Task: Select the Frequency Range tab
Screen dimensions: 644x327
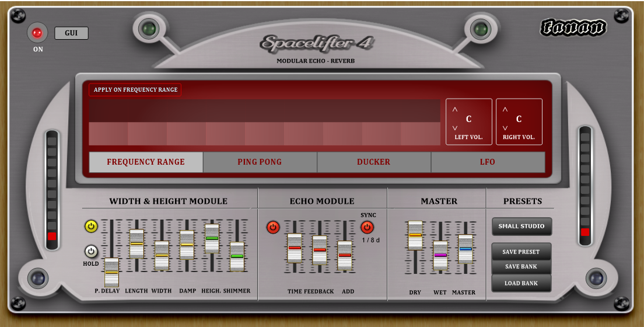Action: pyautogui.click(x=146, y=162)
